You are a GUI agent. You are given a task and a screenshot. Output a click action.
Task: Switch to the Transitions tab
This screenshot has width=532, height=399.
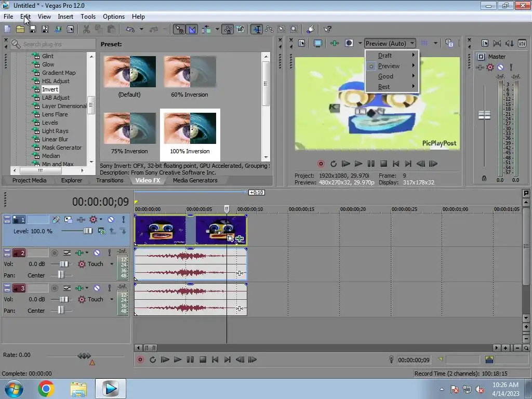coord(110,180)
